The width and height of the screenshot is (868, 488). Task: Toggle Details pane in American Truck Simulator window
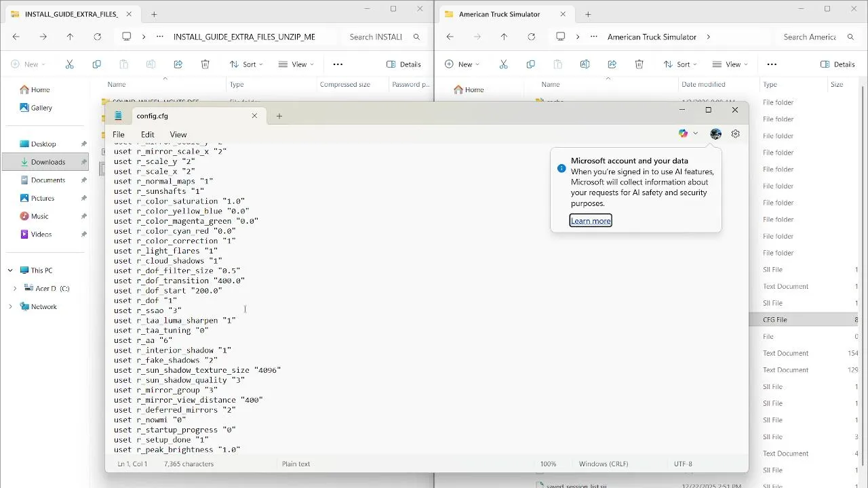pyautogui.click(x=838, y=64)
